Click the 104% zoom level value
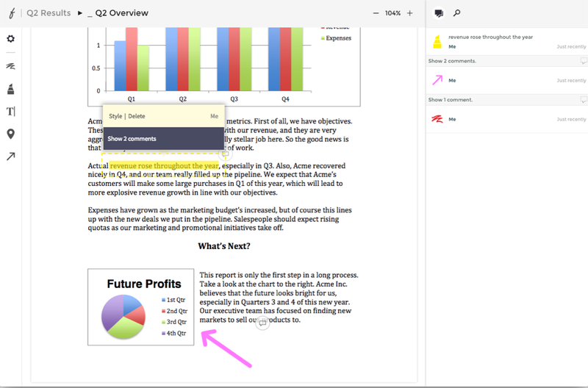Image resolution: width=588 pixels, height=388 pixels. pos(392,13)
